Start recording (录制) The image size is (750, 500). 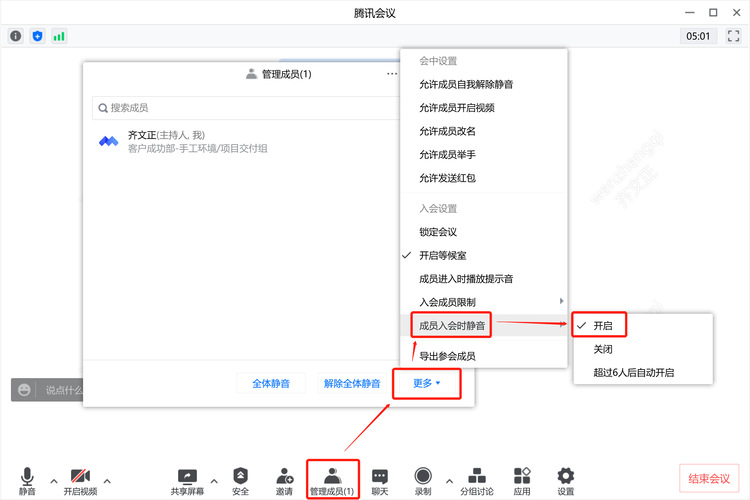coord(423,481)
